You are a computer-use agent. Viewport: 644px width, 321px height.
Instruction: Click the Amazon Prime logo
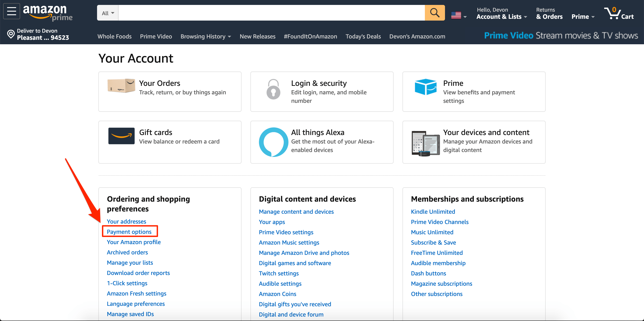[47, 13]
